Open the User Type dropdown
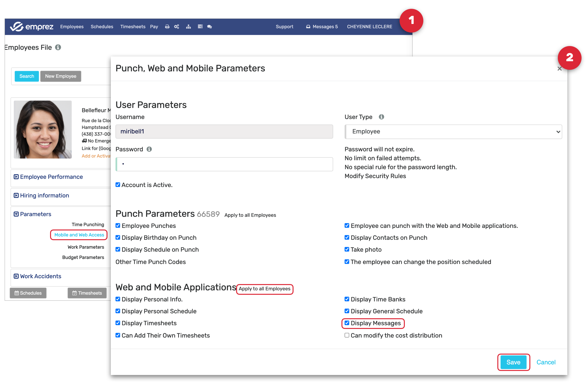 [453, 132]
